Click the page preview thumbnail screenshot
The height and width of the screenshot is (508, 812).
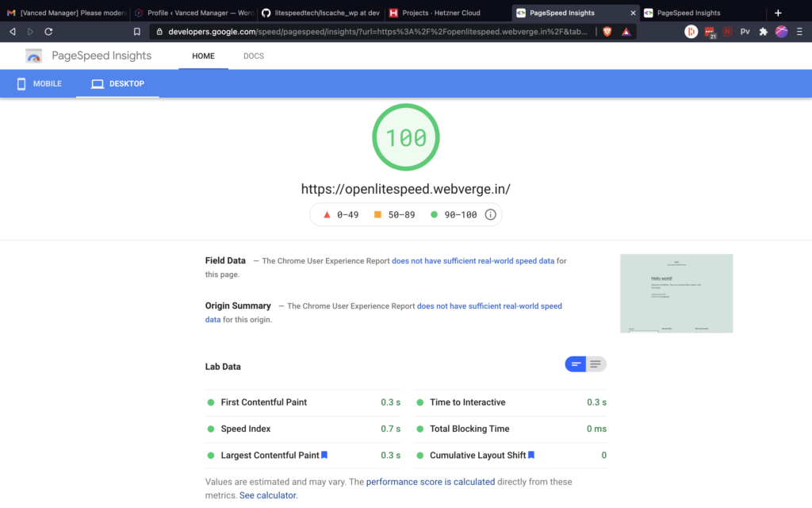[x=676, y=293]
